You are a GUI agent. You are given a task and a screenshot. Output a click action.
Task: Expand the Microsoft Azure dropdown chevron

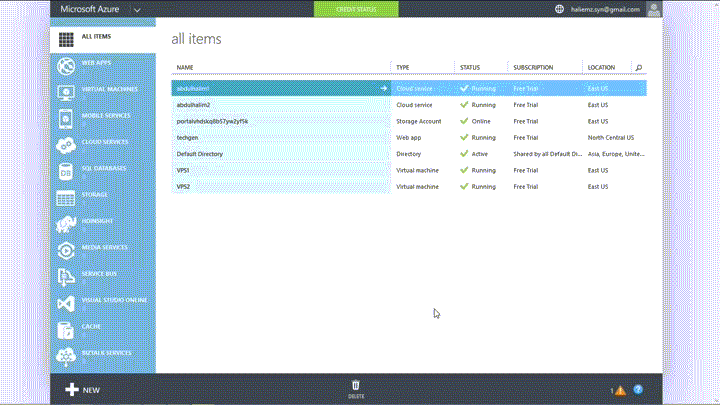click(x=137, y=10)
